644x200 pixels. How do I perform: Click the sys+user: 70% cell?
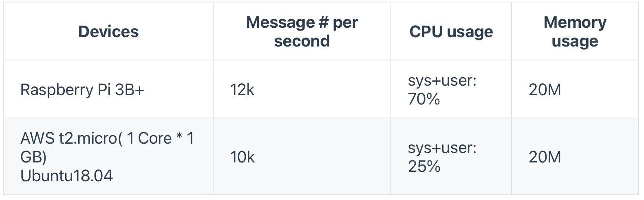pos(442,89)
